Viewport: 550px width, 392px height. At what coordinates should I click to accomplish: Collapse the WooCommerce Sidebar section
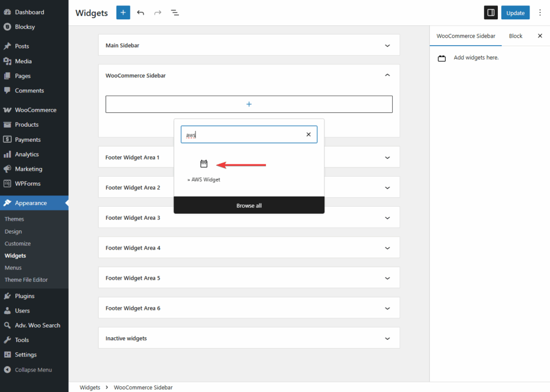pyautogui.click(x=387, y=75)
